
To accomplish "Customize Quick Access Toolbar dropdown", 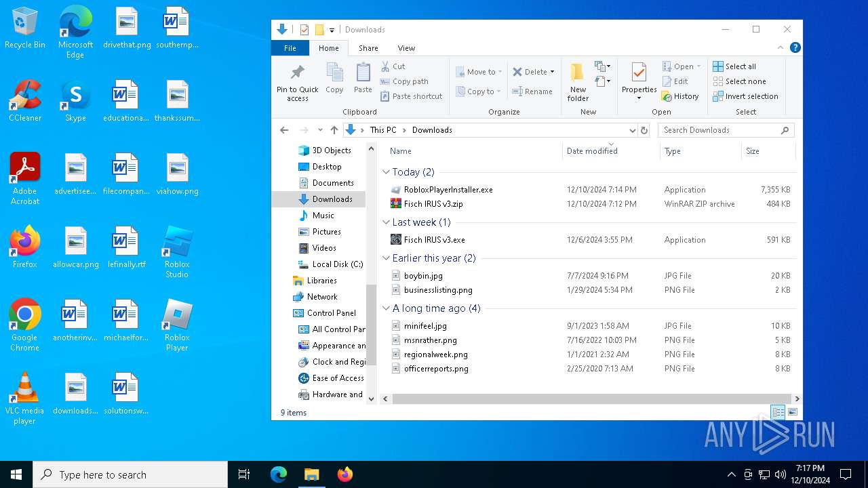I will 332,30.
